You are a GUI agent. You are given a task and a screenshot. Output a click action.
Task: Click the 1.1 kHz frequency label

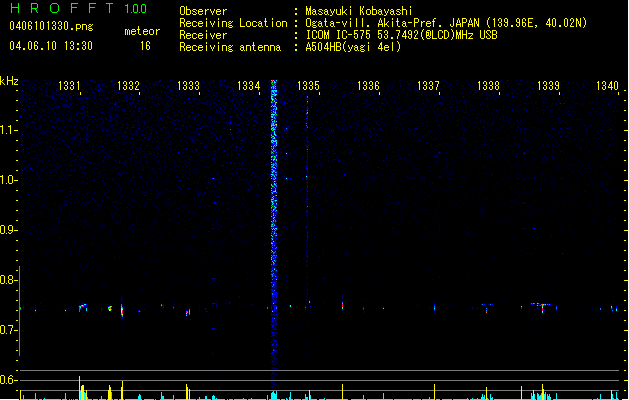[8, 130]
